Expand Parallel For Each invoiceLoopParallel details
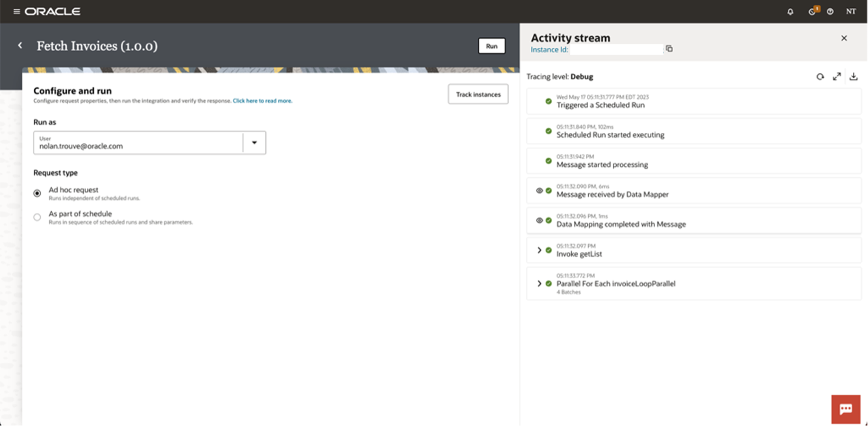The height and width of the screenshot is (428, 868). [x=540, y=283]
